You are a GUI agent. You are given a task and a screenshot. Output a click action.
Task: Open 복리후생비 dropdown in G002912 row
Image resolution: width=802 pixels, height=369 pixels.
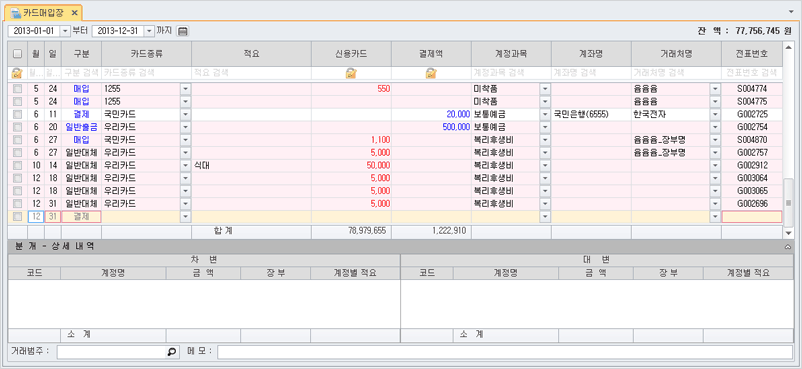545,165
